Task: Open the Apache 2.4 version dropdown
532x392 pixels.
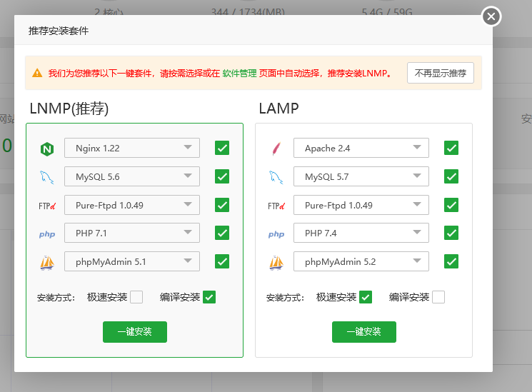Action: coord(361,148)
